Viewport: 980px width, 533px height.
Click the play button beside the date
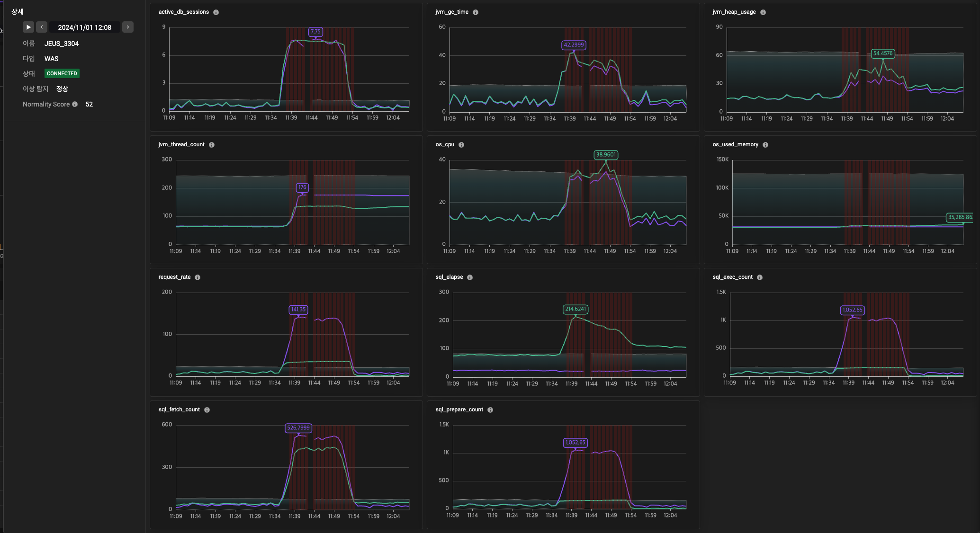point(28,27)
